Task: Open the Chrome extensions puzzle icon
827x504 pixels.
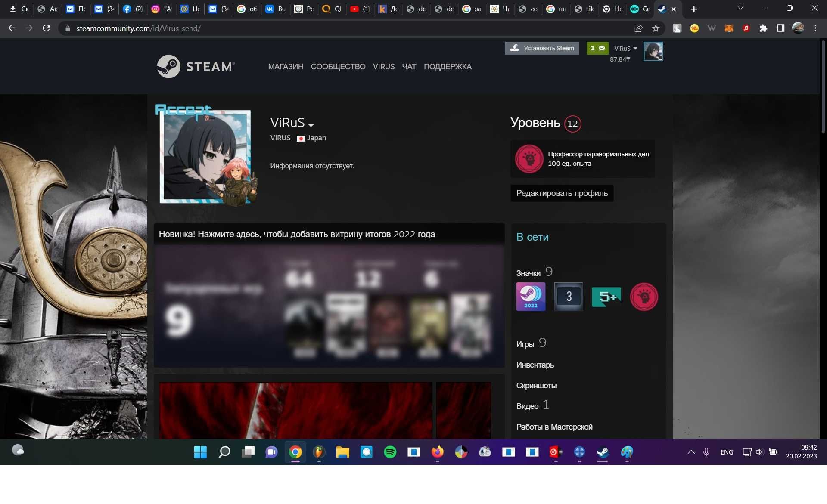Action: tap(763, 28)
